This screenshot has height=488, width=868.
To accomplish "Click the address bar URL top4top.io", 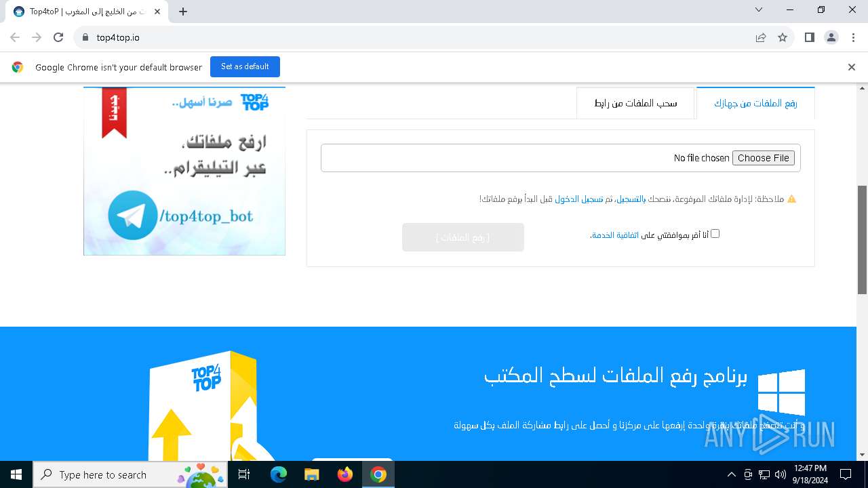I will [118, 37].
